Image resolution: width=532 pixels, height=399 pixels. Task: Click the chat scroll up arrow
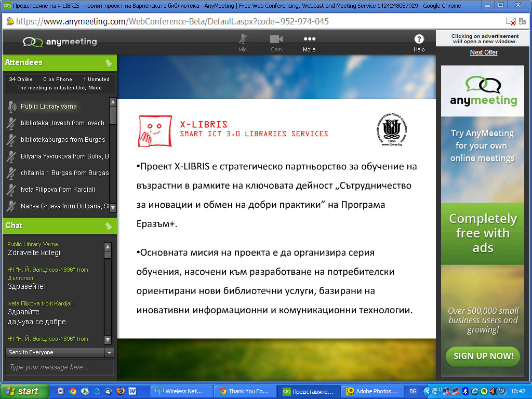pyautogui.click(x=108, y=247)
